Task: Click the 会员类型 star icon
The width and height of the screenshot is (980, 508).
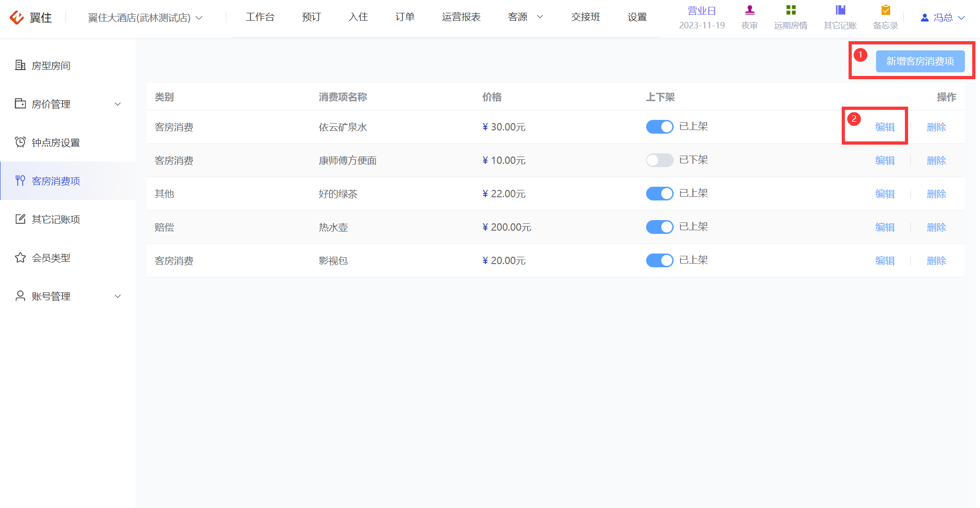Action: coord(20,258)
